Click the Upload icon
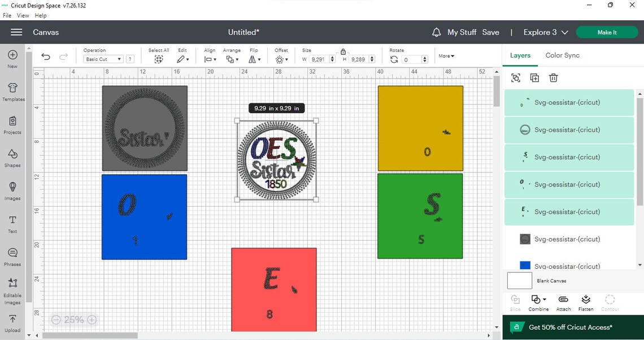This screenshot has width=644, height=340. click(x=13, y=323)
